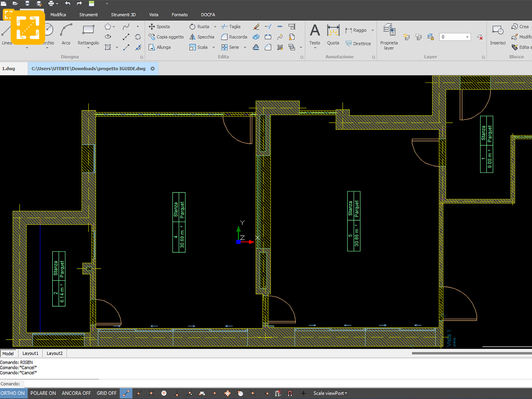
Task: Select the Arco drawing tool
Action: tap(66, 35)
